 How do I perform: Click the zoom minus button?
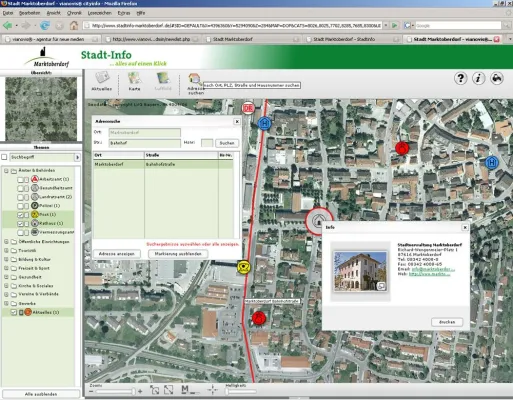[91, 391]
